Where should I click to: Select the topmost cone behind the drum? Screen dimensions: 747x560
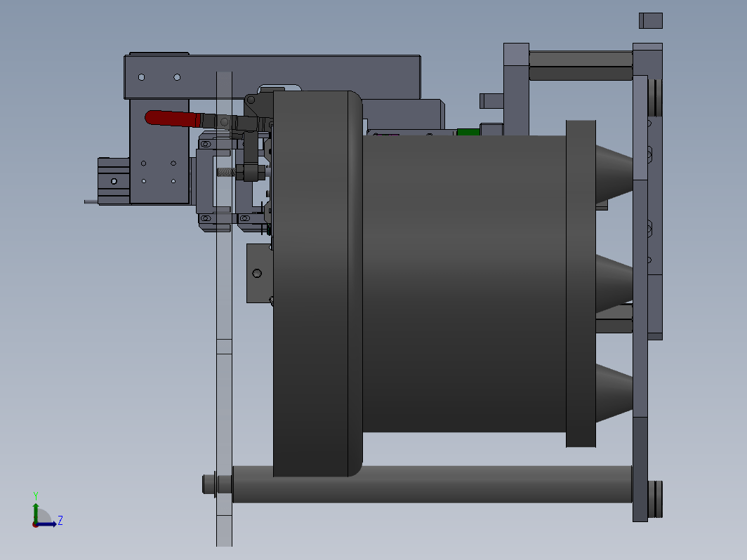pos(614,174)
